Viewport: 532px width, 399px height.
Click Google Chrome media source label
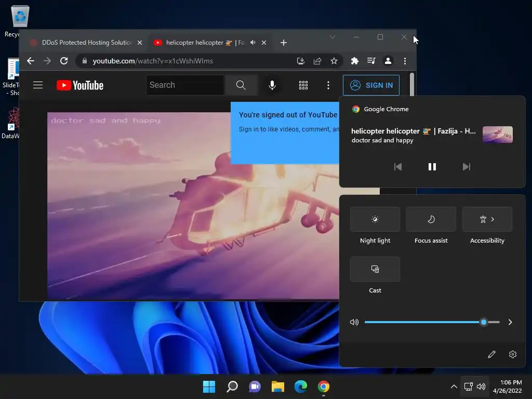click(x=386, y=109)
